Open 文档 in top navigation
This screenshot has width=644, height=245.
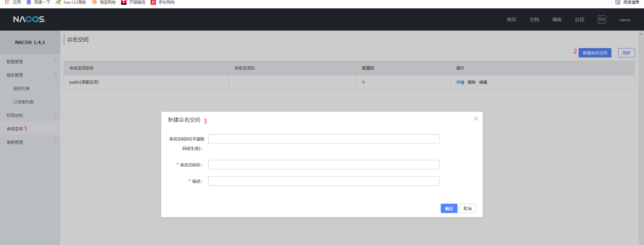(534, 19)
